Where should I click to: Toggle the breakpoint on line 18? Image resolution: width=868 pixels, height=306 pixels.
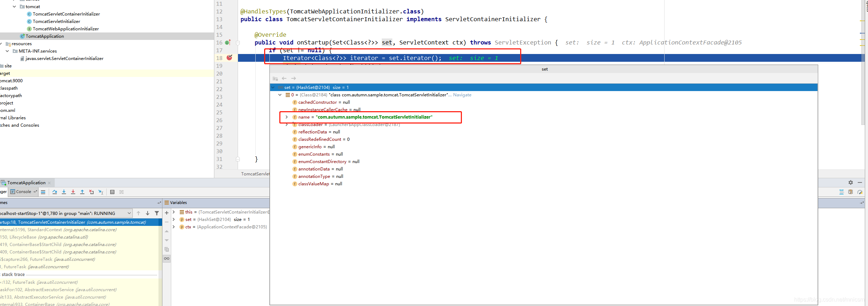coord(230,58)
